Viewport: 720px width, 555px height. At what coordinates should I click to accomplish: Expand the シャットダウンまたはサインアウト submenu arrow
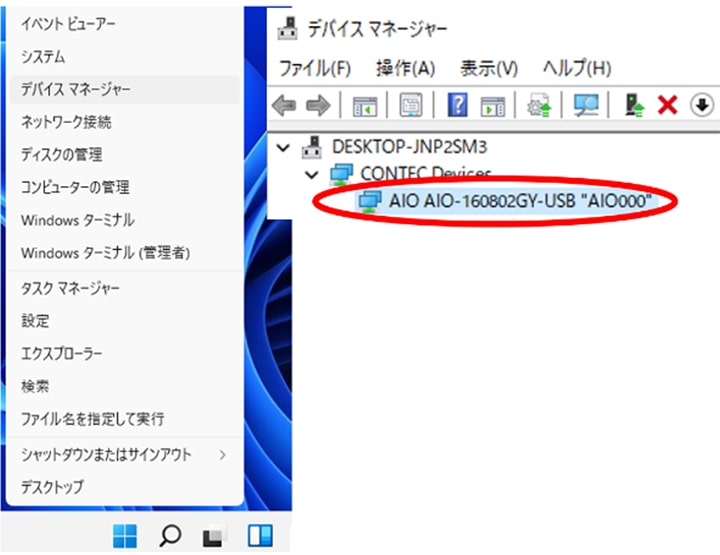tap(223, 455)
